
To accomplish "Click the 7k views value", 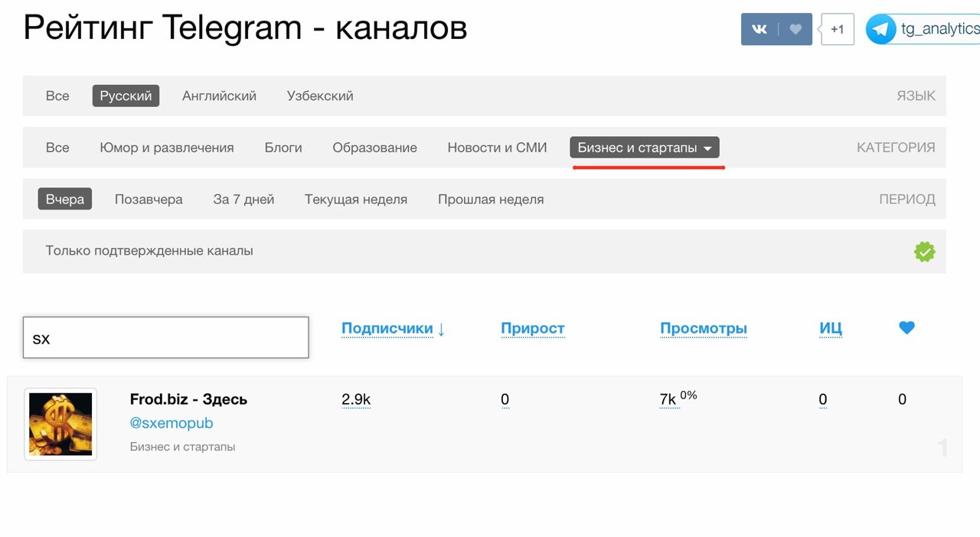I will click(668, 399).
